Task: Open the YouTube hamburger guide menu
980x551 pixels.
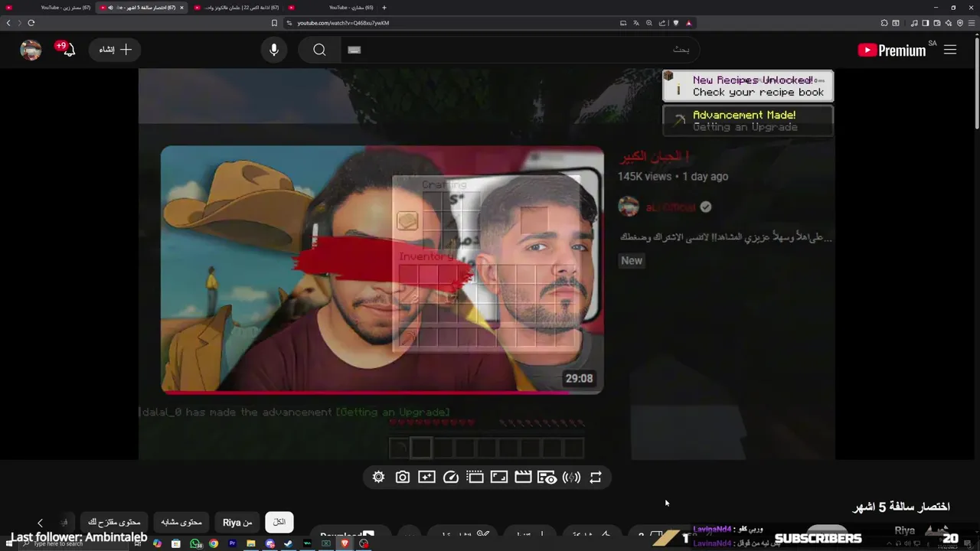Action: pyautogui.click(x=950, y=50)
